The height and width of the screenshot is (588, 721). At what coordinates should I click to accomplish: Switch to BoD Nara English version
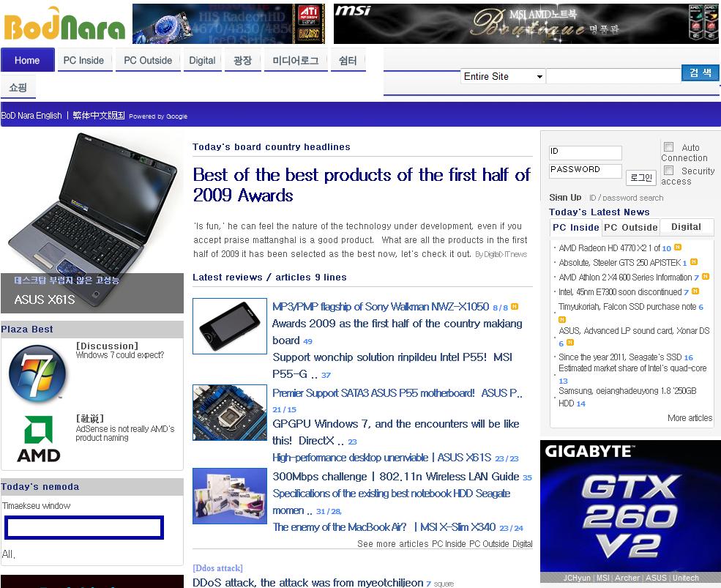tap(31, 116)
